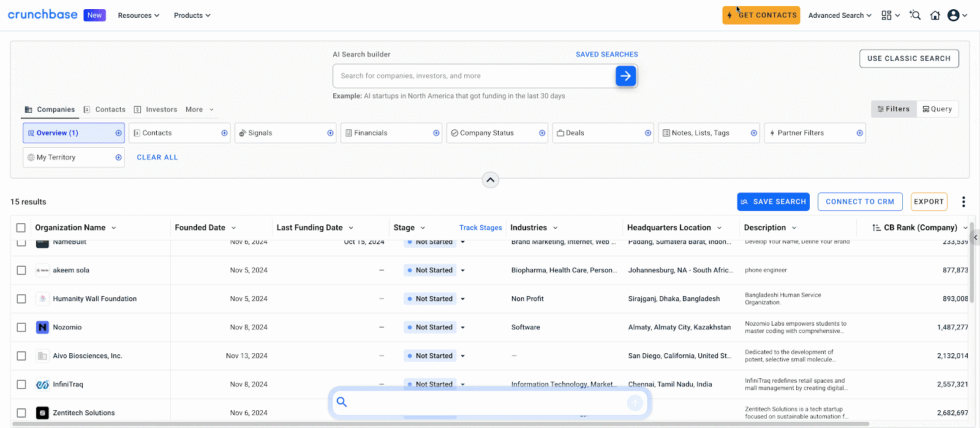Click CLEAR ALL filters link
This screenshot has width=980, height=428.
pos(157,158)
